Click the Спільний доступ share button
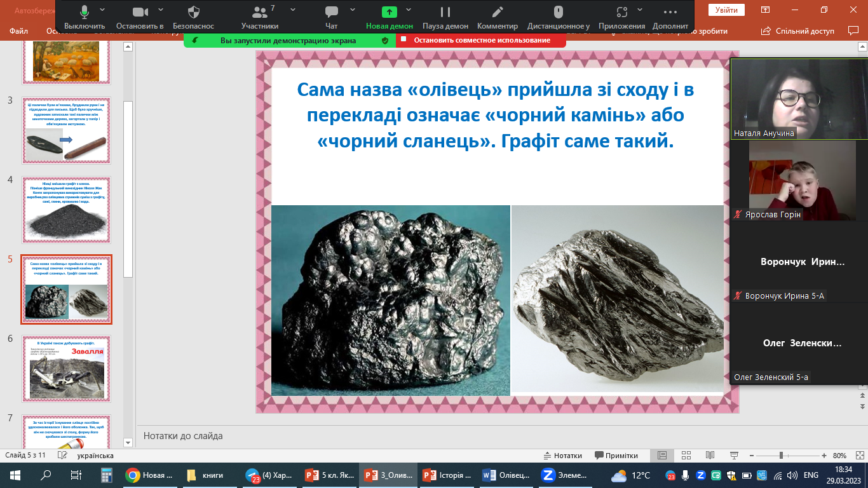The height and width of the screenshot is (488, 868). pos(798,30)
